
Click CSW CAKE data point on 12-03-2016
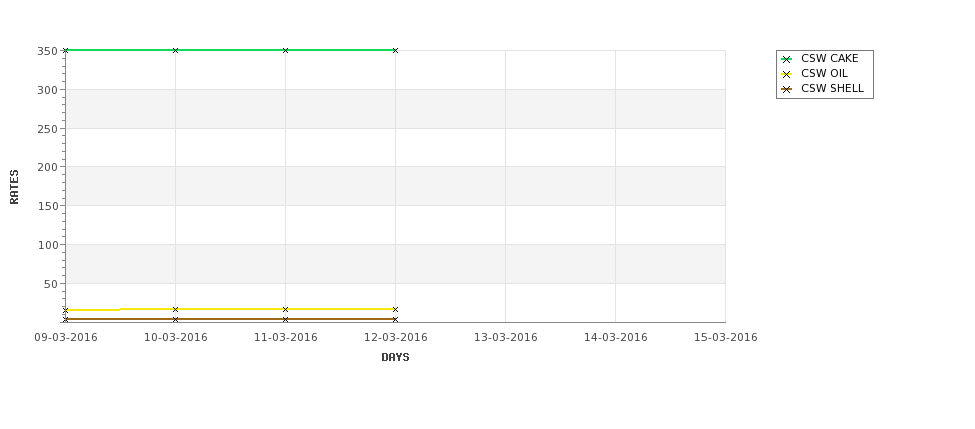[395, 50]
